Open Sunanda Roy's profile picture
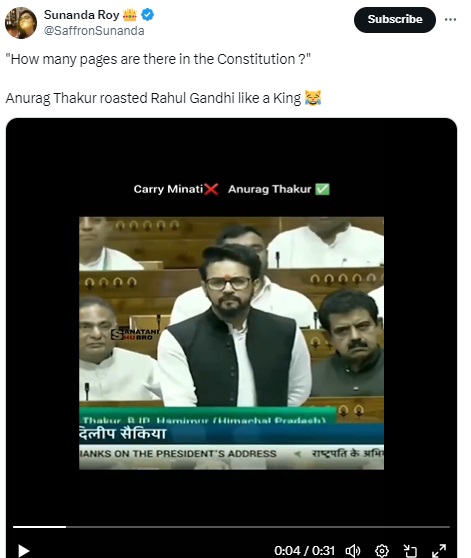This screenshot has height=558, width=471. [x=21, y=23]
